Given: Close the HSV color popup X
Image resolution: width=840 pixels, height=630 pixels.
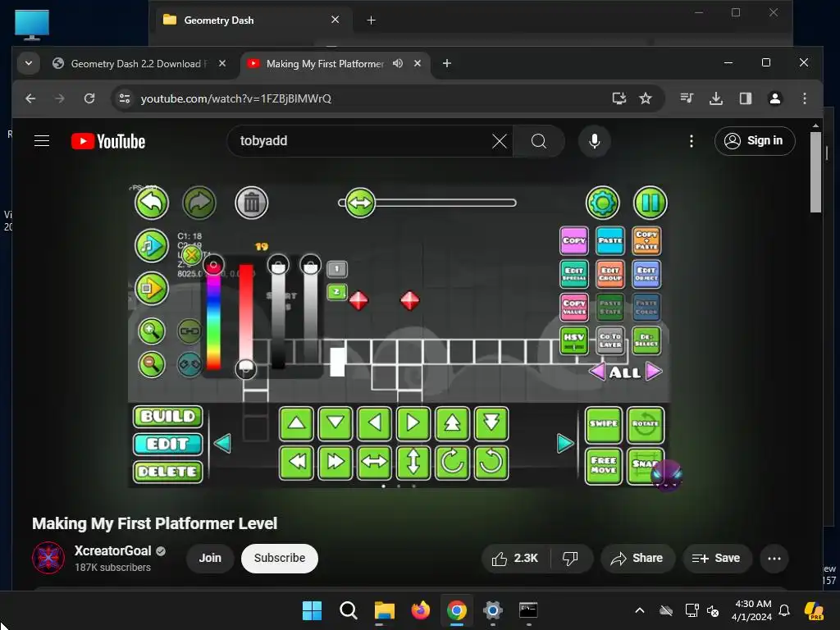Looking at the screenshot, I should click(191, 255).
